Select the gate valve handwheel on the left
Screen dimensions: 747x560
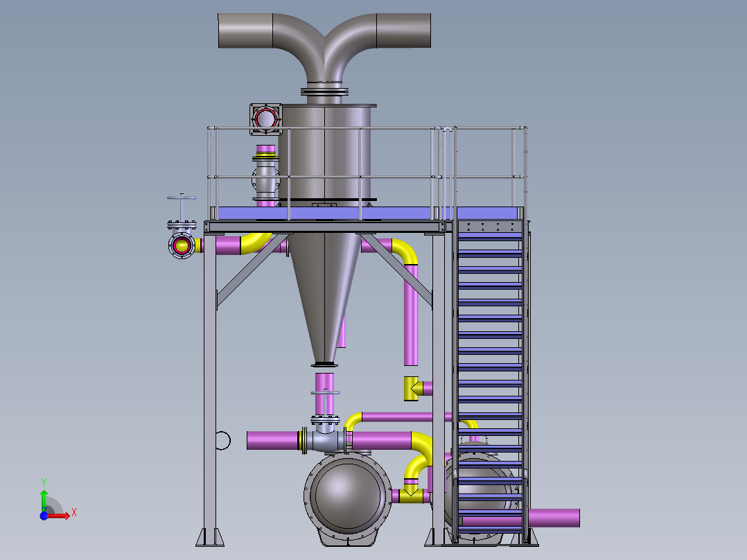click(x=182, y=198)
